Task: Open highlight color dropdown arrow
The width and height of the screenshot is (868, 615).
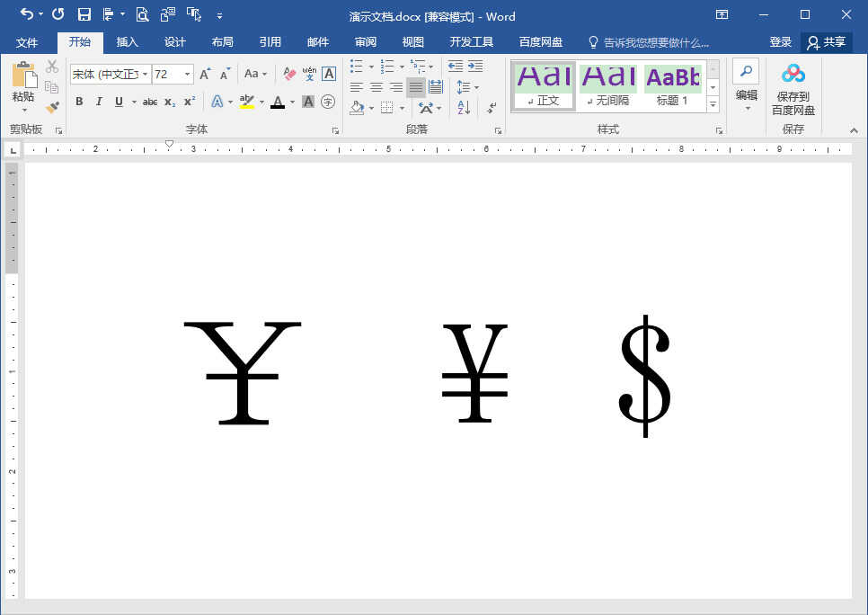Action: click(x=261, y=102)
